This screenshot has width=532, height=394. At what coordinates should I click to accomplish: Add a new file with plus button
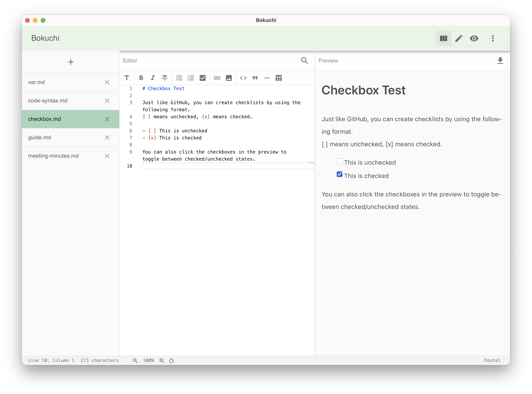tap(71, 62)
